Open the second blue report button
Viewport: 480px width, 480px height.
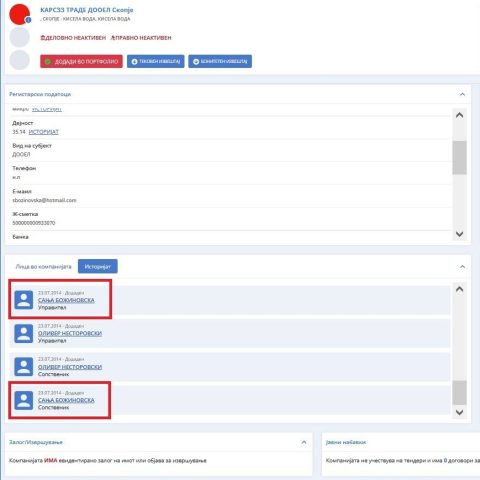220,61
